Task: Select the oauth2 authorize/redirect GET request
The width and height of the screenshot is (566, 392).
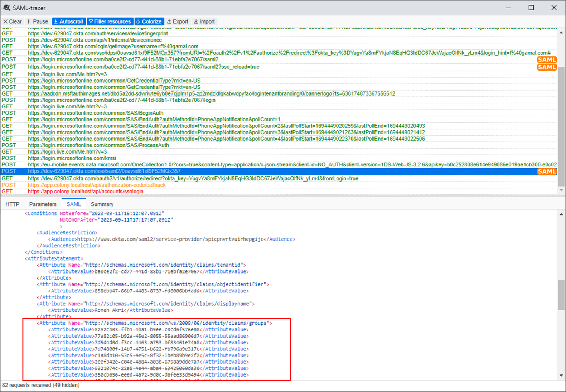Action: pos(279,178)
